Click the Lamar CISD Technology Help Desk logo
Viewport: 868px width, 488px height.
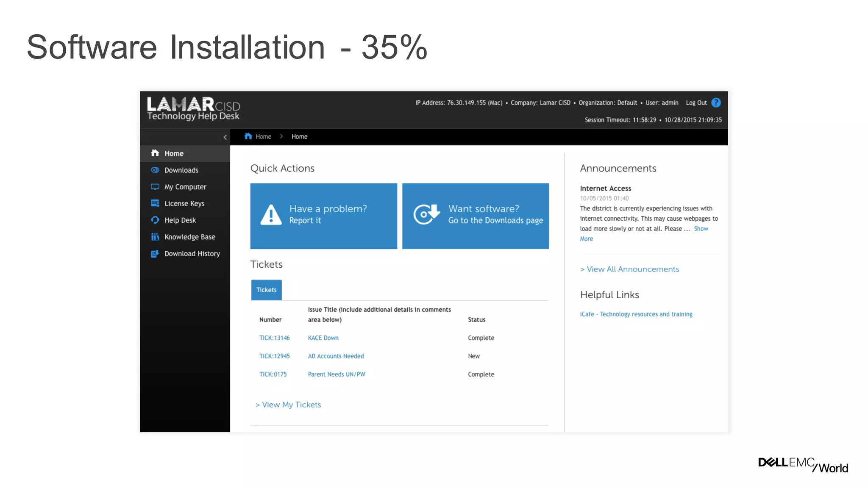(193, 109)
